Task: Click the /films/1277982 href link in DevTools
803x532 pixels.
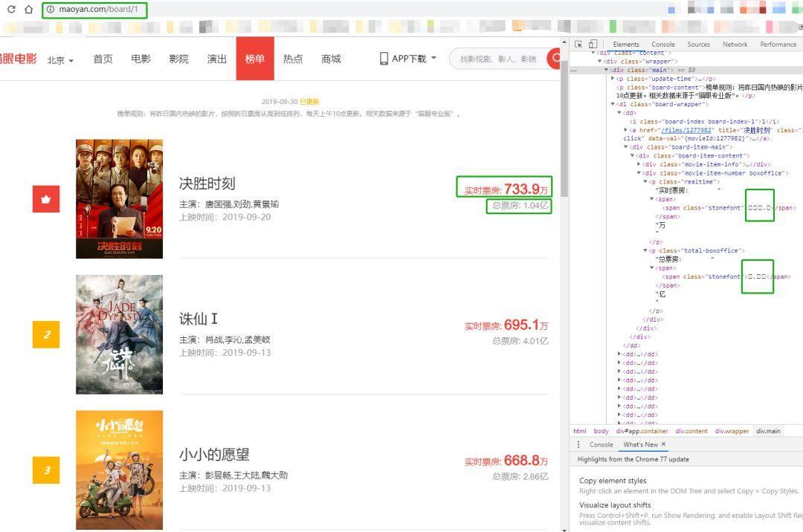Action: 687,130
